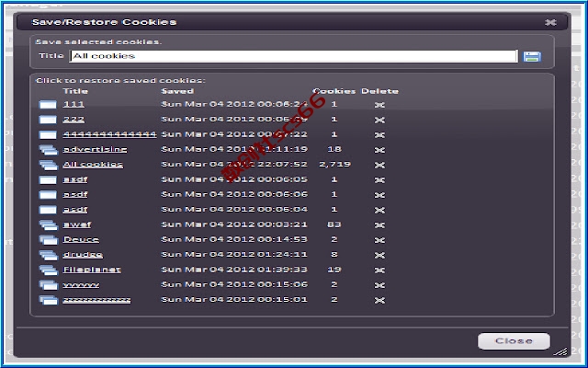Click date Sun Mar 04 2012 00:03:21
The image size is (588, 368).
(x=234, y=224)
